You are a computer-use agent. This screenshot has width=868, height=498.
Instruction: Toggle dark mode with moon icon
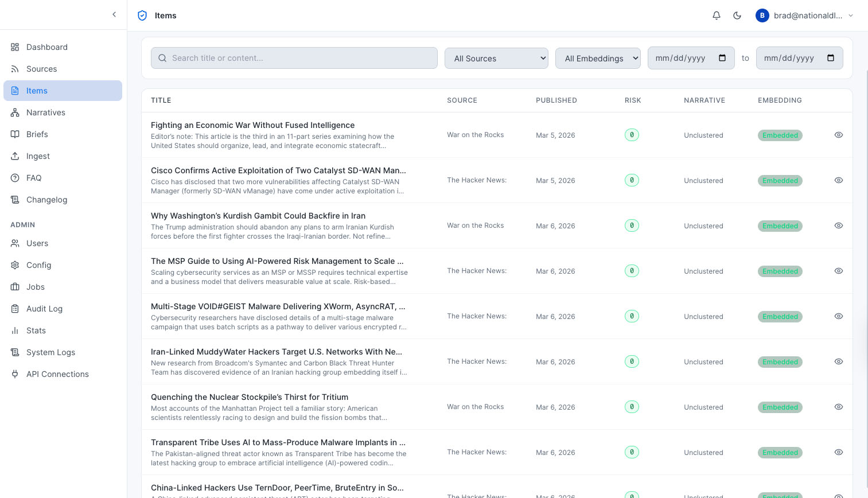[737, 15]
